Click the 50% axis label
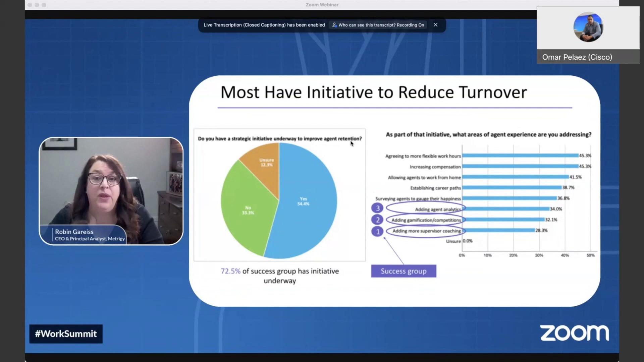 [591, 255]
